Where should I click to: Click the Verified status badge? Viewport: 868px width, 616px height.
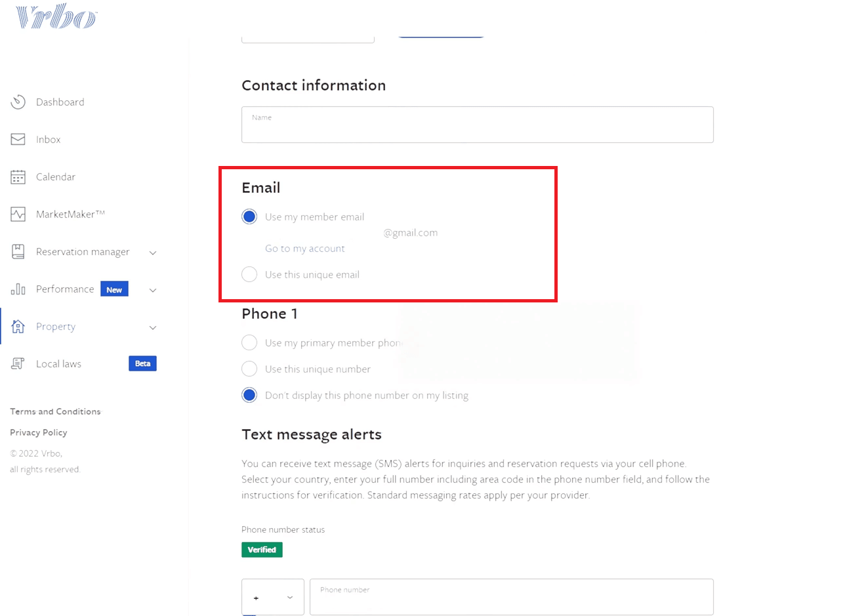click(262, 550)
